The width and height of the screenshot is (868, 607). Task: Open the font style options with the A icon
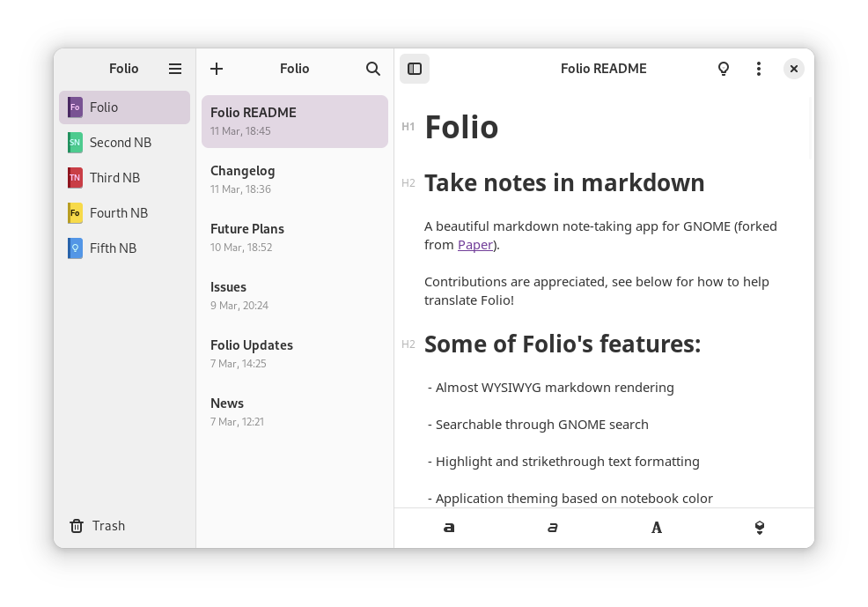click(657, 528)
